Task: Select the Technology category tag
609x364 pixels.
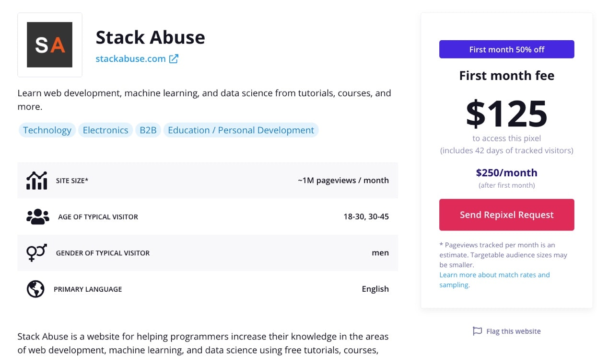Action: click(x=47, y=130)
